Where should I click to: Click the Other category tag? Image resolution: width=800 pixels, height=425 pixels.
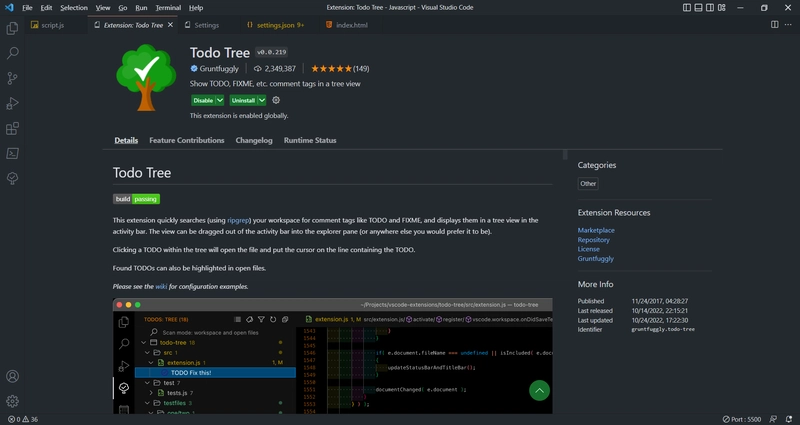point(588,184)
